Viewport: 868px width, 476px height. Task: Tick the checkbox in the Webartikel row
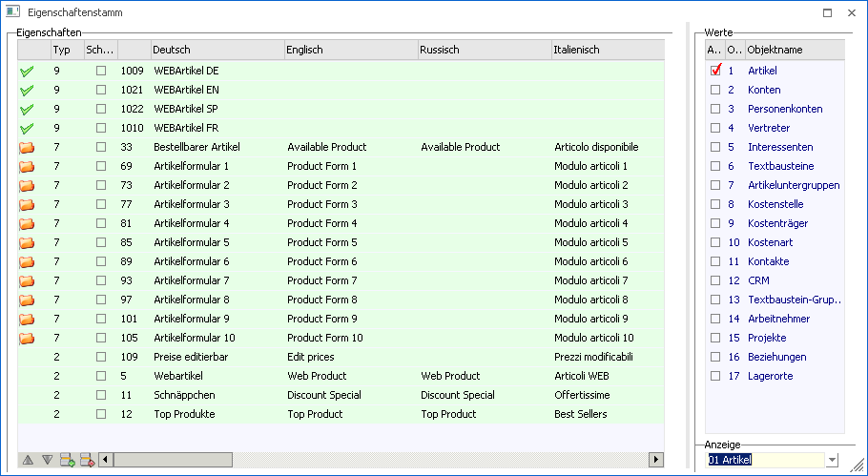pos(101,376)
